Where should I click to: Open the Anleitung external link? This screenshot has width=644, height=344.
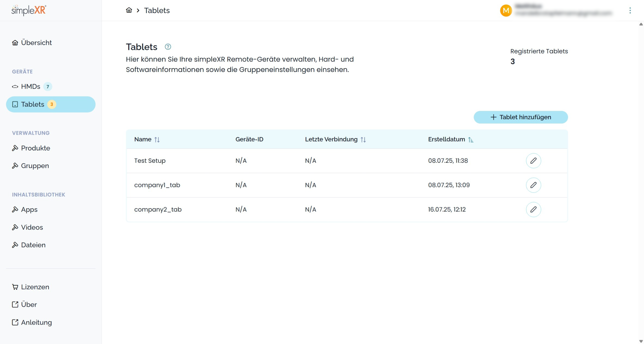click(36, 322)
